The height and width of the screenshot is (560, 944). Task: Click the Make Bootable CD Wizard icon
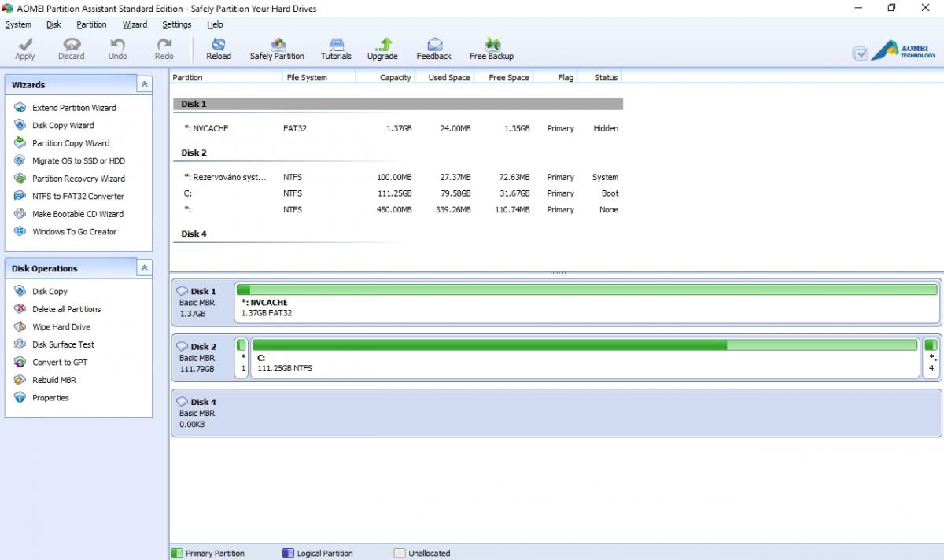(20, 214)
